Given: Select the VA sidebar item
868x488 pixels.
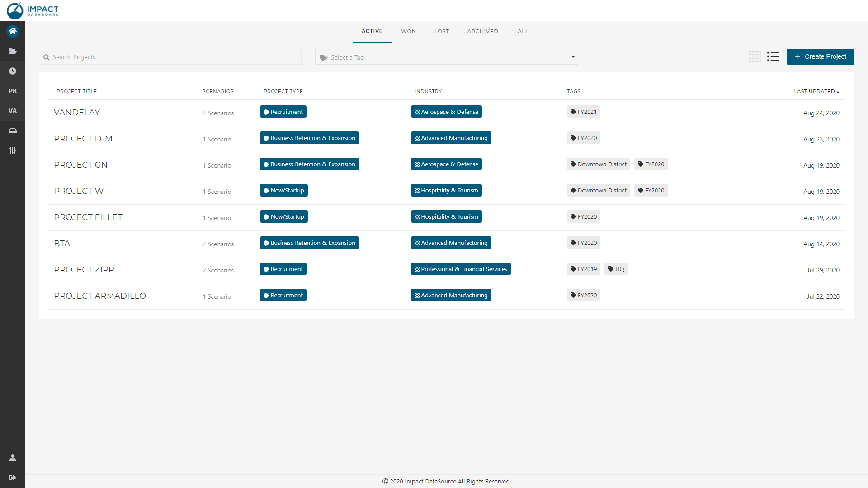Looking at the screenshot, I should click(x=13, y=111).
